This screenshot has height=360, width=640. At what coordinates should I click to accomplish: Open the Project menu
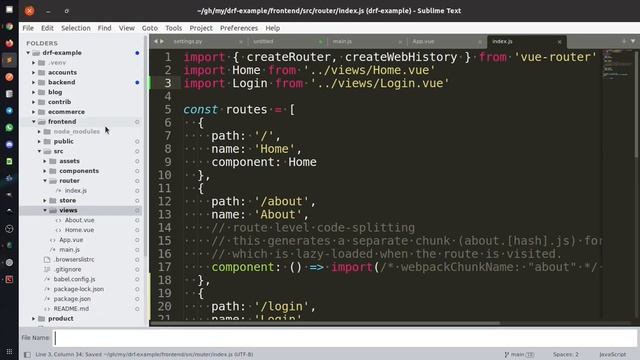point(201,28)
